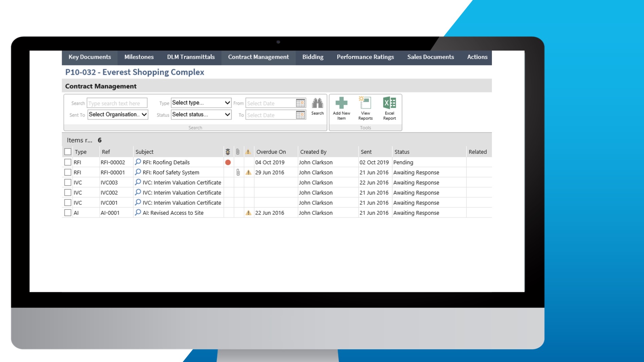Viewport: 644px width, 362px height.
Task: Open the To date calendar icon
Action: [300, 115]
